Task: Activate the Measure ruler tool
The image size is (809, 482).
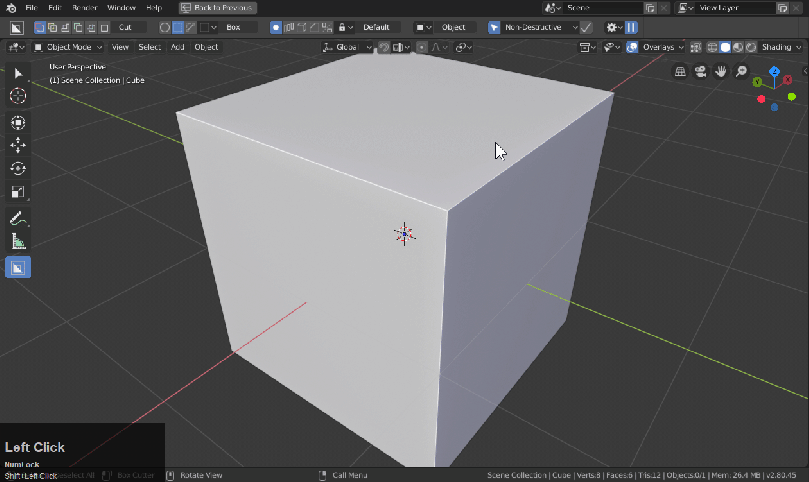Action: [x=18, y=242]
